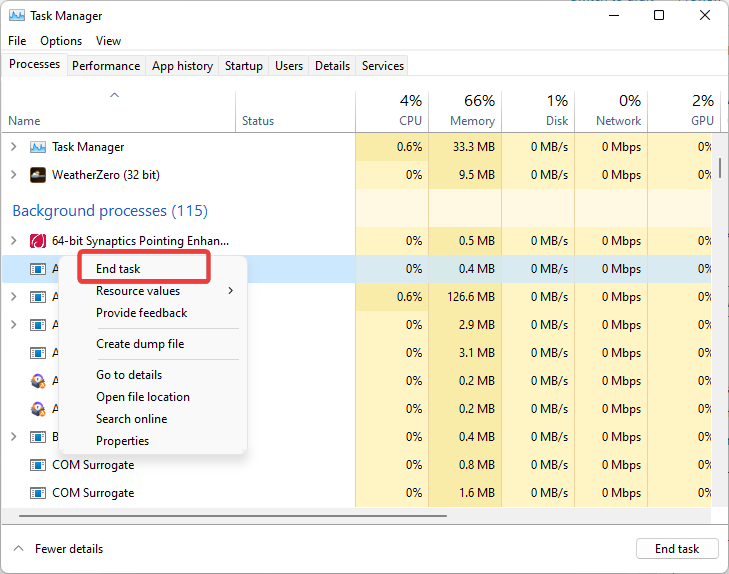The height and width of the screenshot is (574, 729).
Task: Click the second COM Surrogate process icon
Action: [x=38, y=493]
